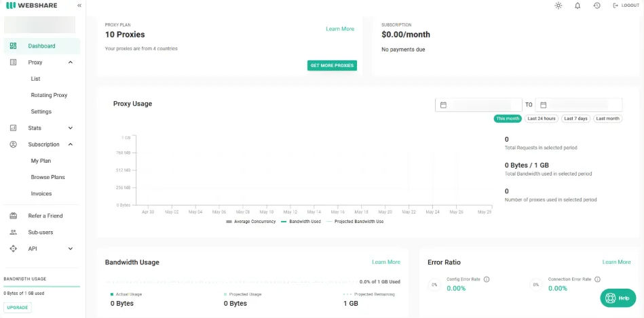Image resolution: width=644 pixels, height=318 pixels.
Task: Click Get More Proxies button
Action: click(332, 66)
